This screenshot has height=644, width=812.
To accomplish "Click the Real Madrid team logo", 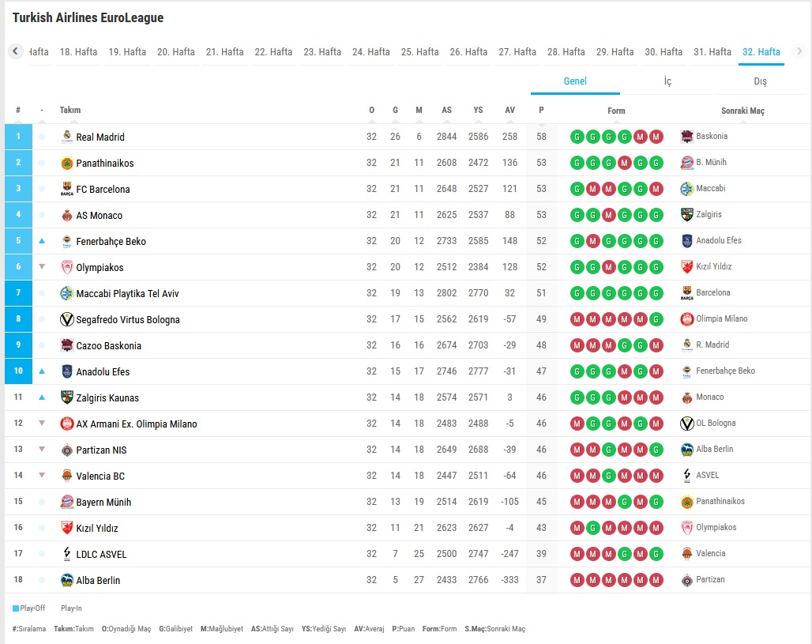I will 67,137.
